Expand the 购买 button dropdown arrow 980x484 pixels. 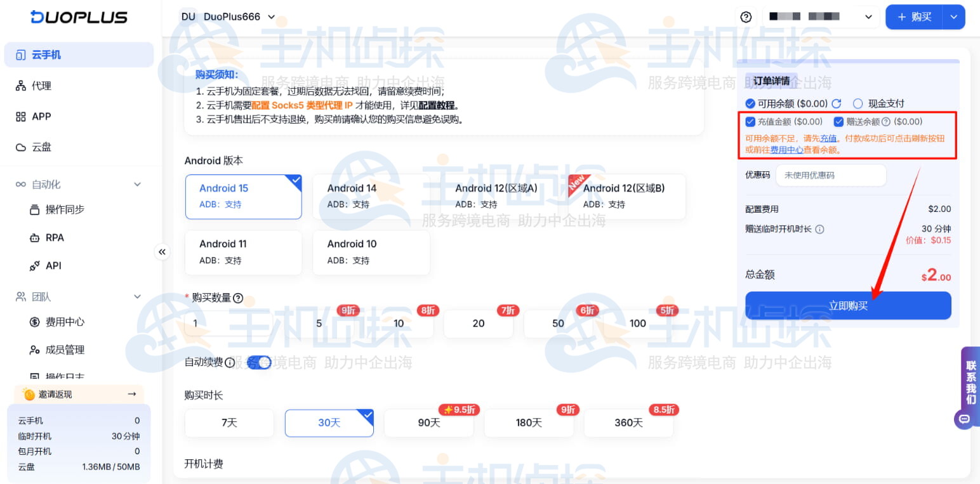[x=954, y=17]
